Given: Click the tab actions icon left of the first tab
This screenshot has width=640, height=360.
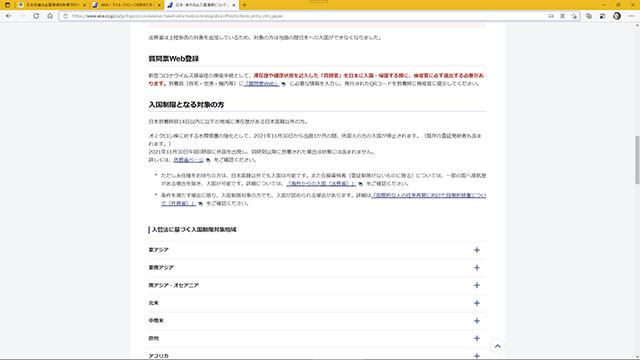Looking at the screenshot, I should (7, 5).
